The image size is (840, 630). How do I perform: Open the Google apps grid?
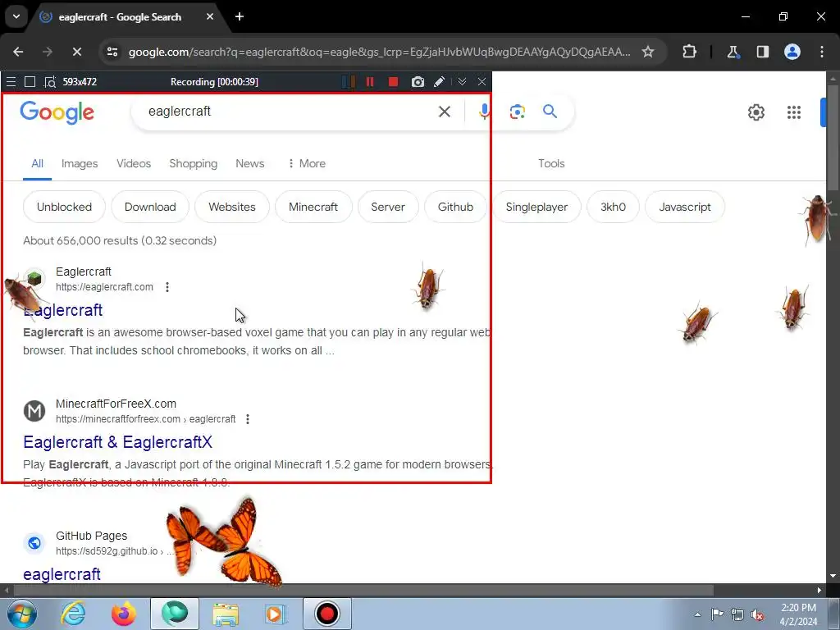point(794,112)
